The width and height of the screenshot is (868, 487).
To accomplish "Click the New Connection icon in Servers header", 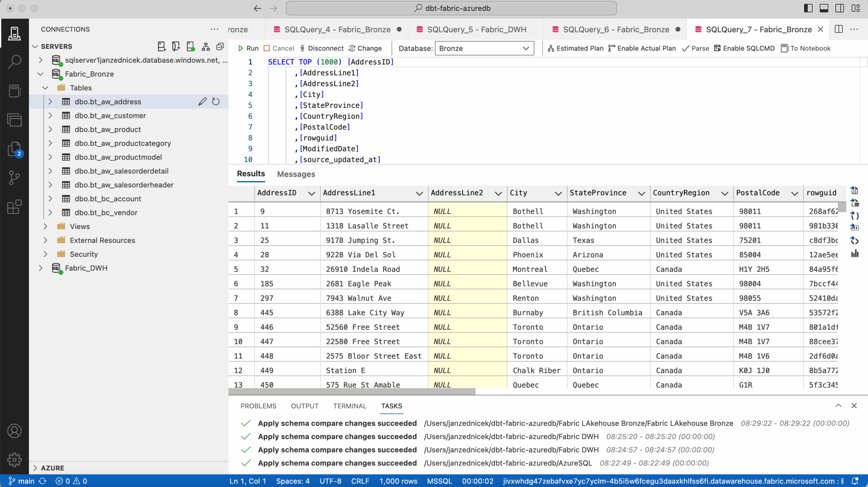I will (x=162, y=46).
